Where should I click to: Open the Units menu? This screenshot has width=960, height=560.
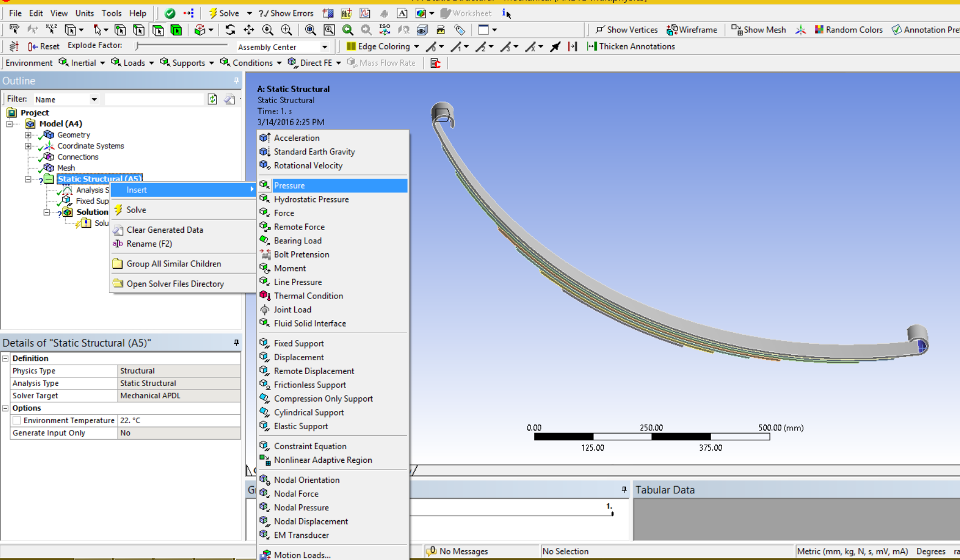pos(84,13)
